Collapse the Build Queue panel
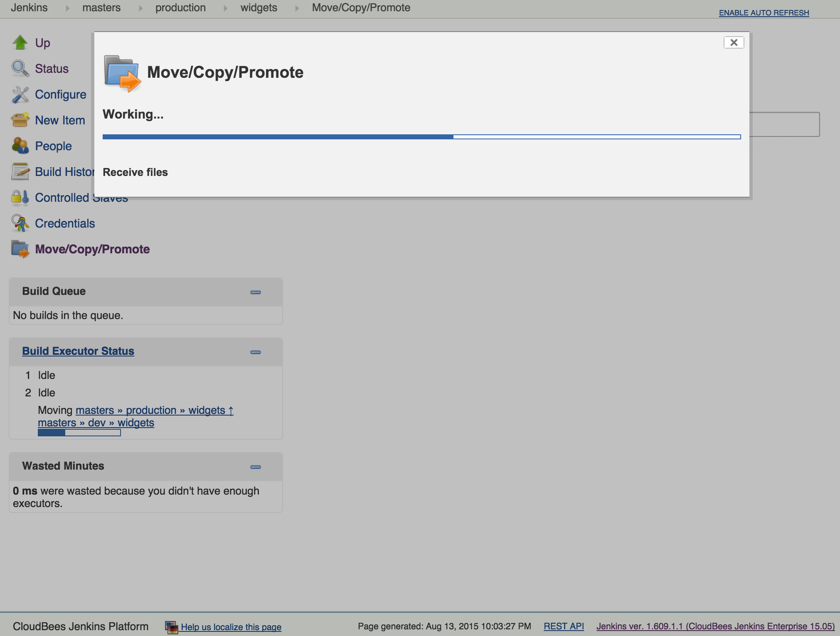 point(256,292)
